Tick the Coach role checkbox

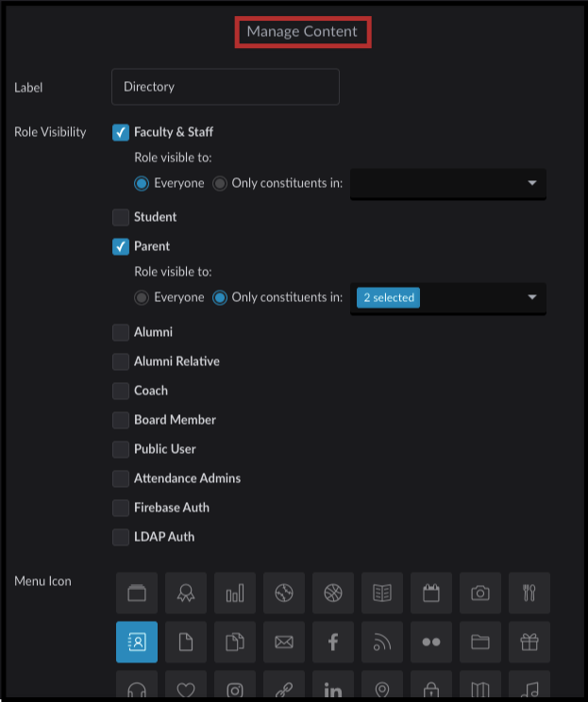point(121,391)
